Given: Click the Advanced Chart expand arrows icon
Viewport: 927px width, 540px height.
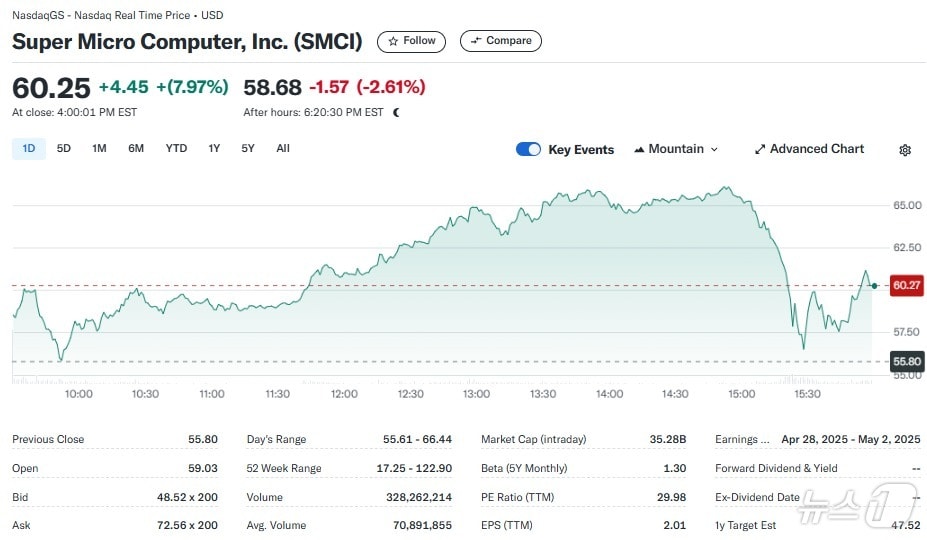Looking at the screenshot, I should [760, 149].
